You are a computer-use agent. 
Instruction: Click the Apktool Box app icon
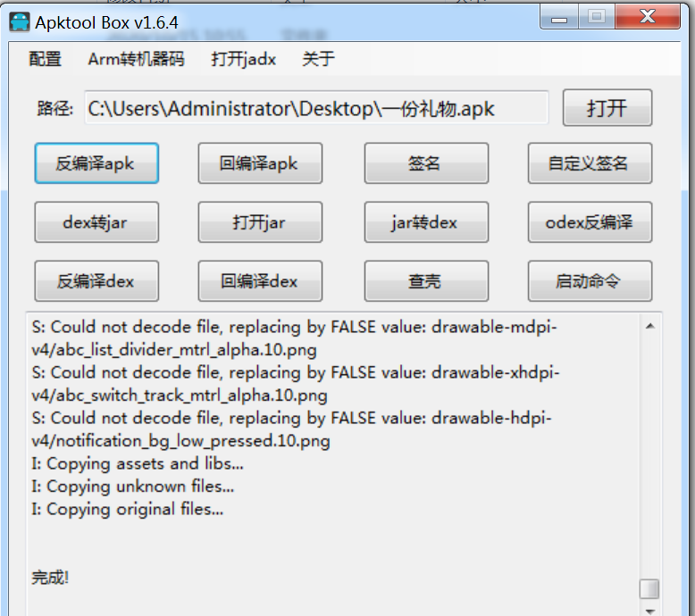[19, 22]
